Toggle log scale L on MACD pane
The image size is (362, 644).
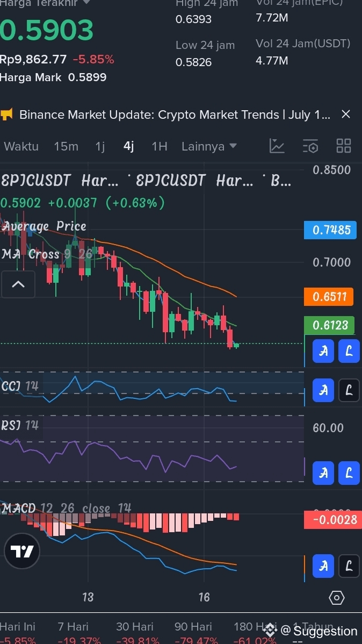click(349, 567)
